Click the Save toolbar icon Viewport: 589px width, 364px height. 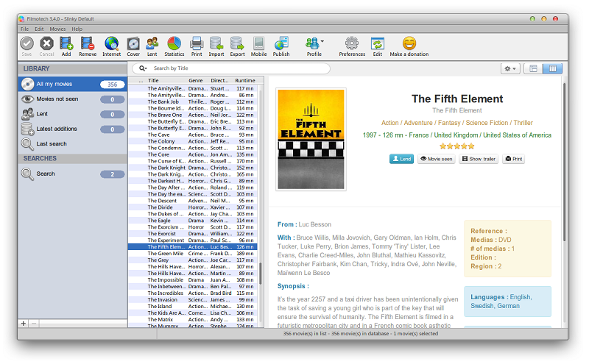(x=27, y=46)
